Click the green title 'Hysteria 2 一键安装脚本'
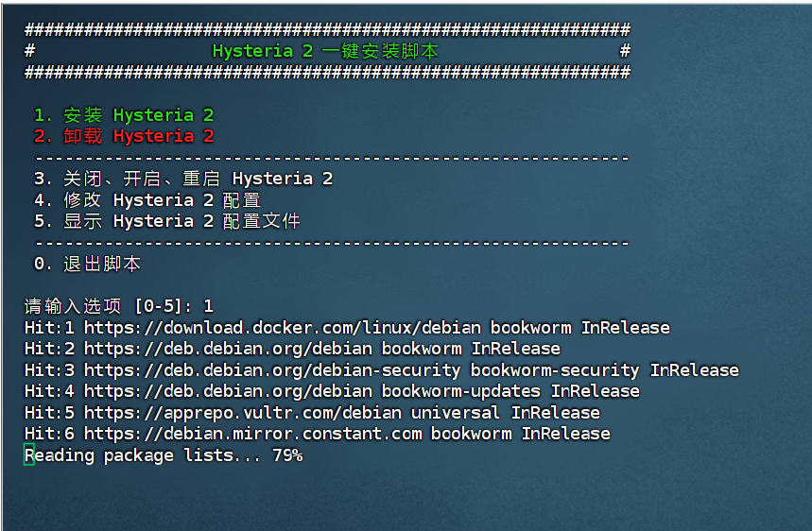 (x=325, y=51)
